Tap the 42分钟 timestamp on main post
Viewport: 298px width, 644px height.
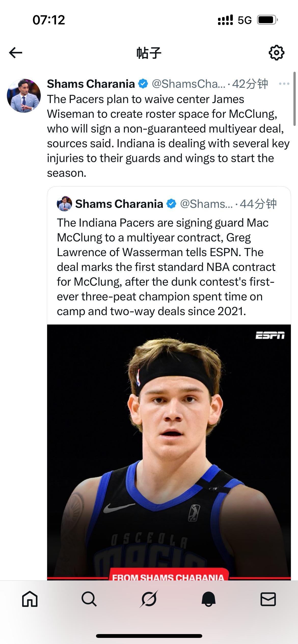(x=250, y=84)
